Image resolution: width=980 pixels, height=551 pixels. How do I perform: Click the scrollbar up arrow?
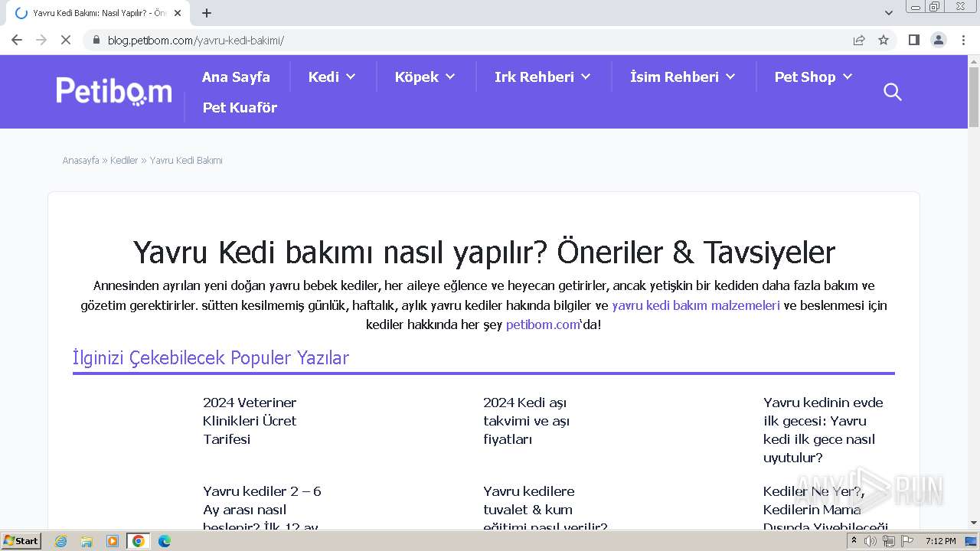[x=973, y=60]
